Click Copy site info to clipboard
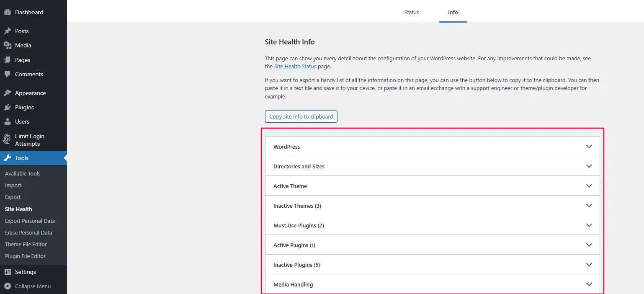Screen dimensions: 644x294 click(x=301, y=116)
